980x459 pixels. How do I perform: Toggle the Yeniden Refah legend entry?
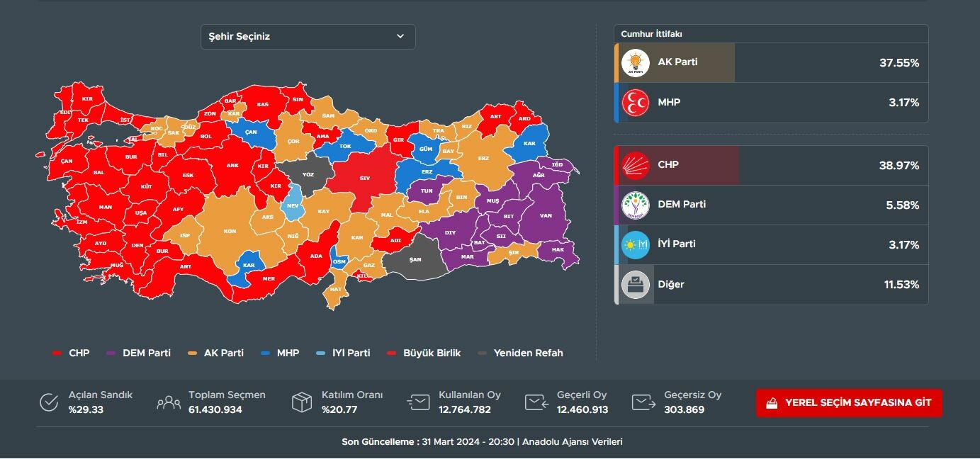(521, 353)
